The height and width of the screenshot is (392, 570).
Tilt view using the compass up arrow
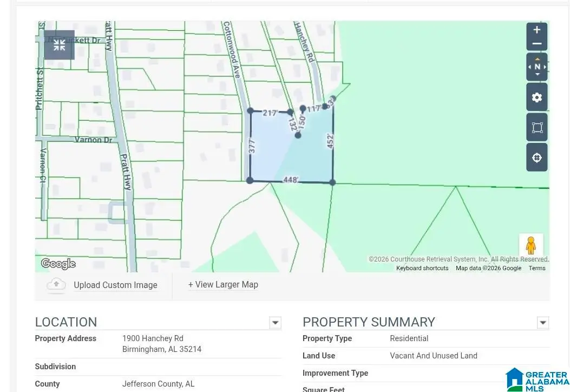tap(536, 58)
